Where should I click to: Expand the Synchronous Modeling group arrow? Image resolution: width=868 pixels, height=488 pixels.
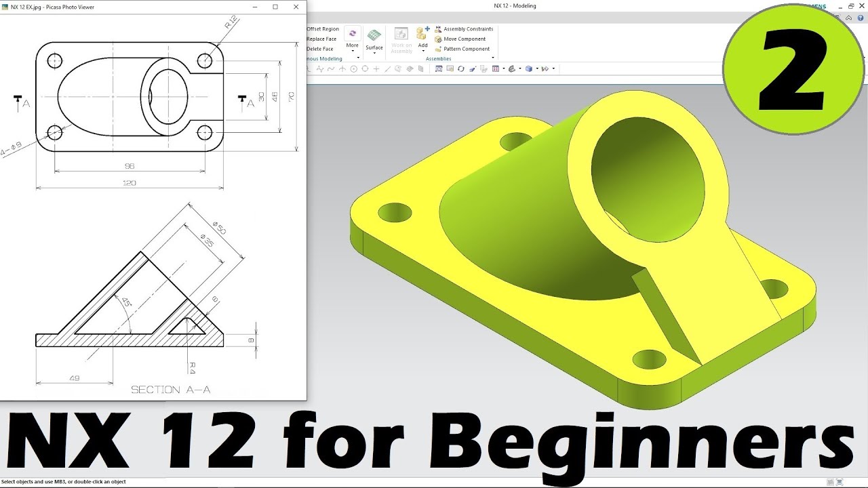click(358, 58)
